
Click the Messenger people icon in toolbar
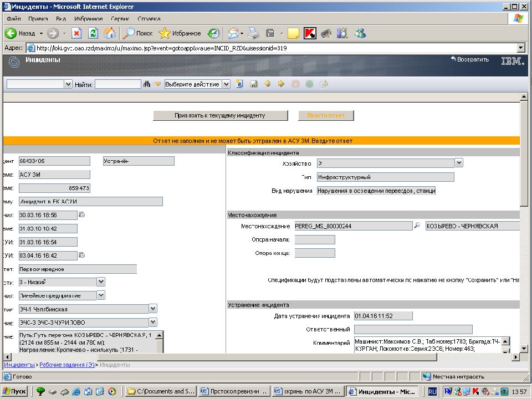tap(360, 33)
